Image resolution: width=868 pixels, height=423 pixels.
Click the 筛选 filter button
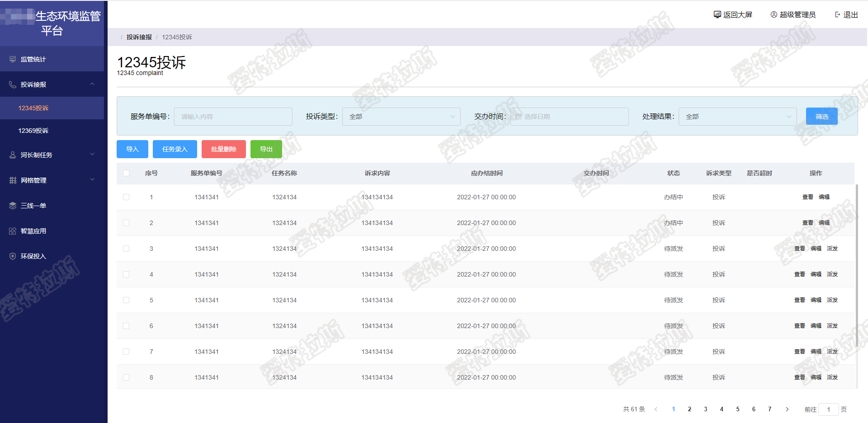coord(821,116)
